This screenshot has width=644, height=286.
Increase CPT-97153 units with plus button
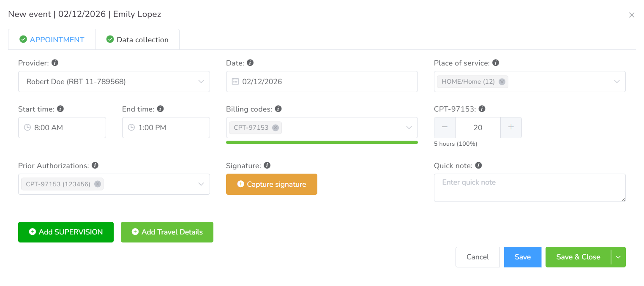tap(511, 128)
